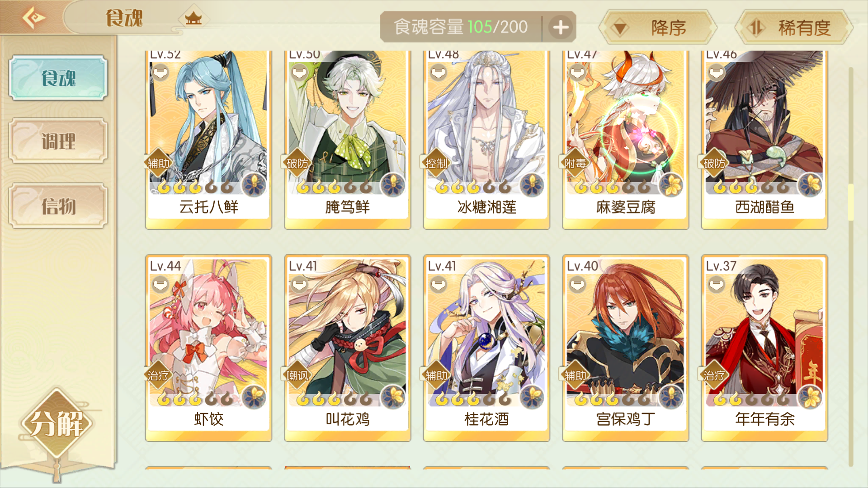Add capacity with the plus icon
Viewport: 868px width, 488px height.
(561, 27)
